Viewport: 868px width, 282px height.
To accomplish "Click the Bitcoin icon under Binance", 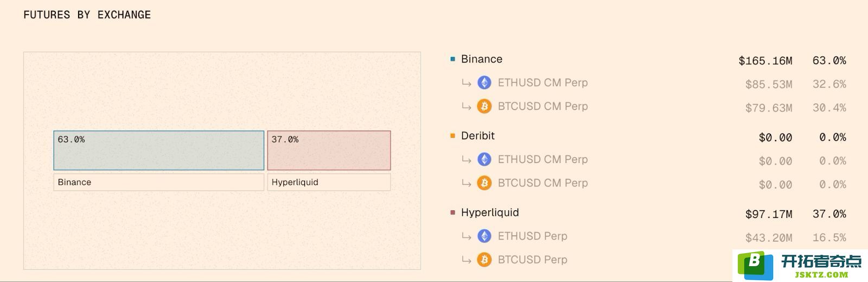I will [484, 106].
